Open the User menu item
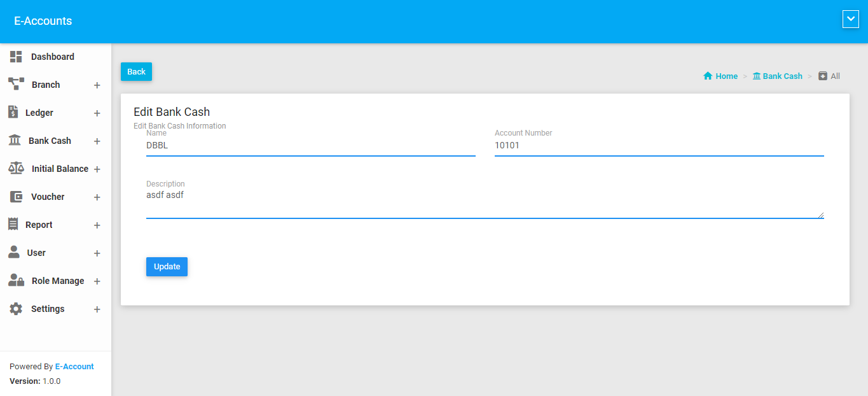This screenshot has height=396, width=868. pyautogui.click(x=36, y=253)
